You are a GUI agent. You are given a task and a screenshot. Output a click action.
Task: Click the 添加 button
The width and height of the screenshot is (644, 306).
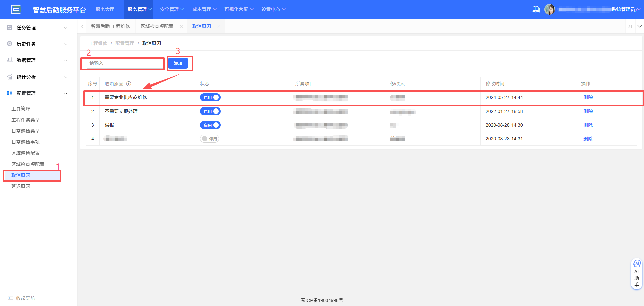tap(178, 63)
